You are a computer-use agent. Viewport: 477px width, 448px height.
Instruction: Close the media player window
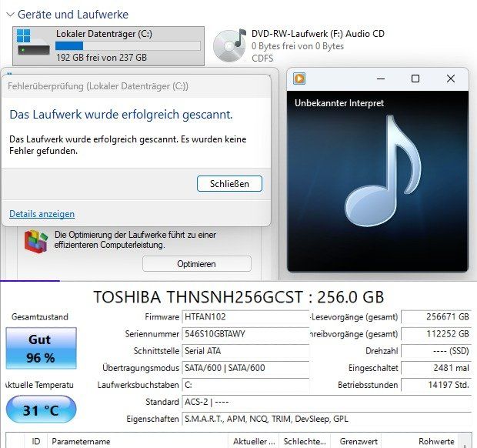tap(451, 79)
